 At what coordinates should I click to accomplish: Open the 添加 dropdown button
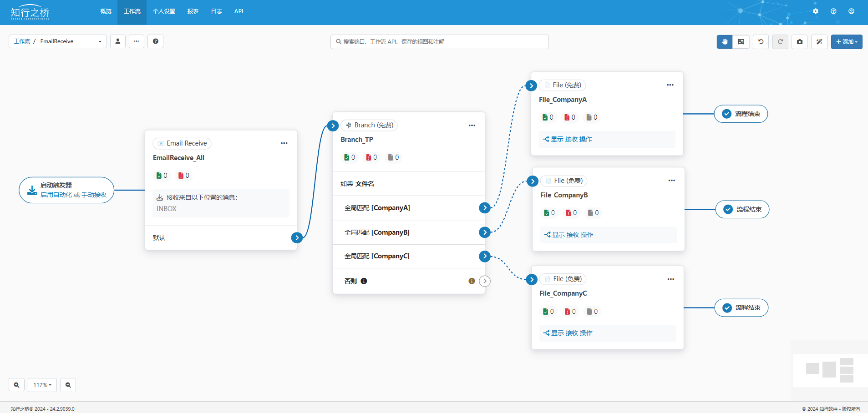click(846, 42)
